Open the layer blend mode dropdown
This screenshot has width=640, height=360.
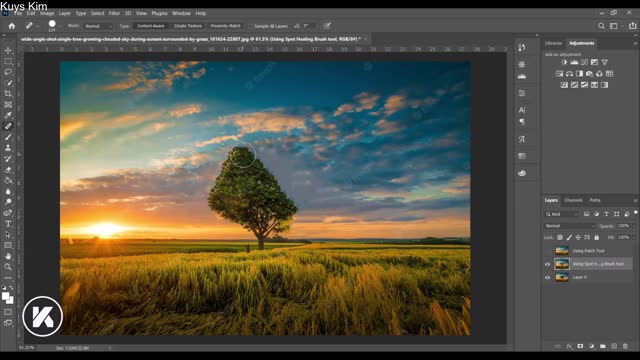569,226
